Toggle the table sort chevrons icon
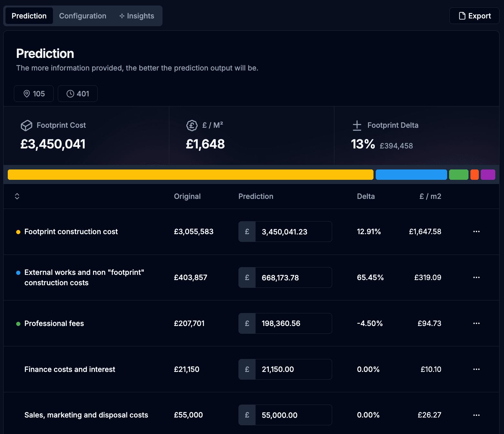The image size is (504, 434). 17,196
